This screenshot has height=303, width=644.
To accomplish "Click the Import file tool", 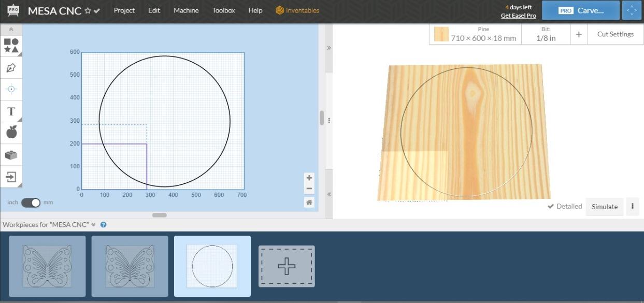I will (11, 177).
